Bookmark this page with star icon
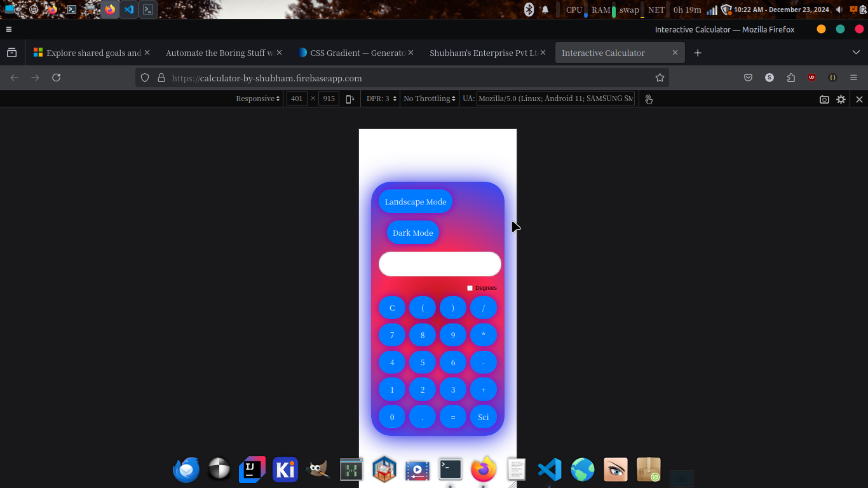868x488 pixels. click(x=660, y=78)
